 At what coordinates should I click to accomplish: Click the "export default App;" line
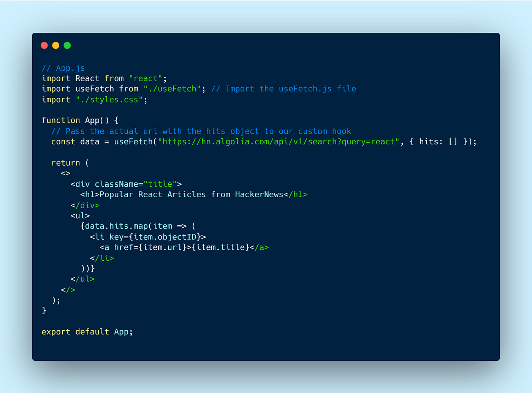coord(87,332)
